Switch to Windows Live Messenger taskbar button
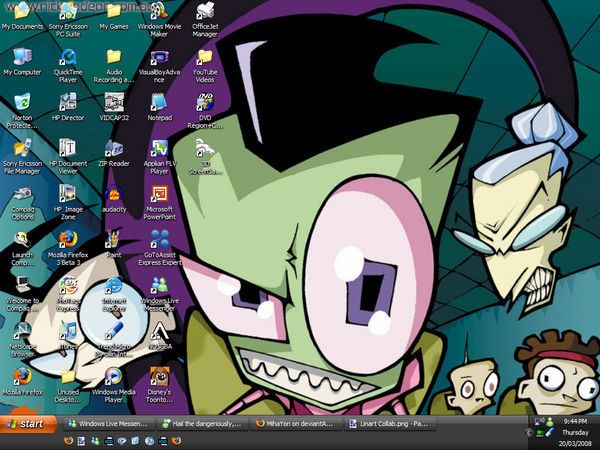 click(x=108, y=424)
